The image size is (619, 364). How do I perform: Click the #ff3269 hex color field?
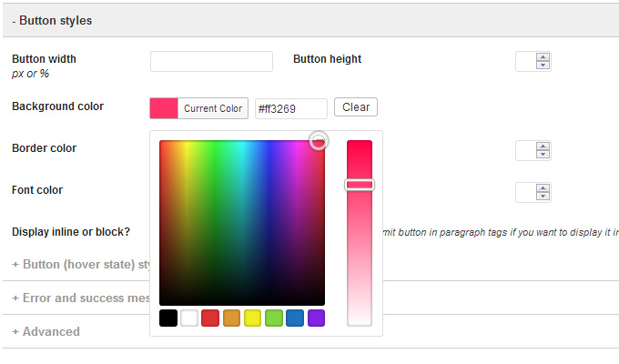[291, 108]
